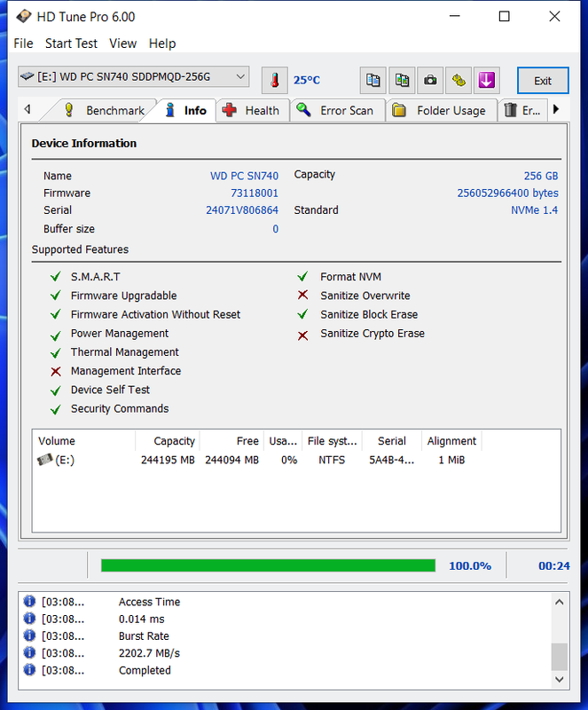The height and width of the screenshot is (710, 588).
Task: Click the Access Time log info icon
Action: 29,602
